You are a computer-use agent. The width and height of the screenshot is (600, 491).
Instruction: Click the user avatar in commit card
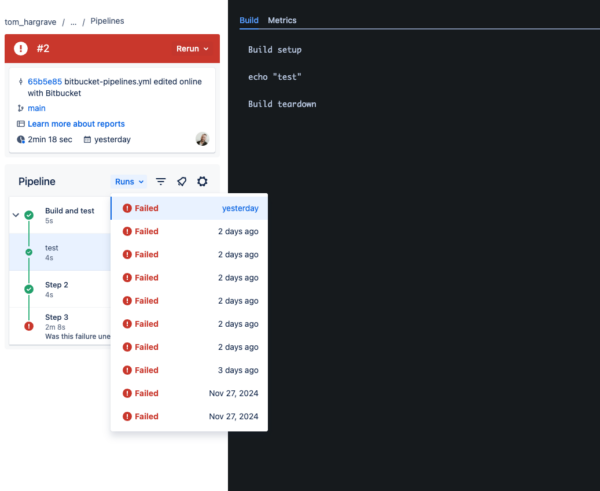[x=203, y=139]
